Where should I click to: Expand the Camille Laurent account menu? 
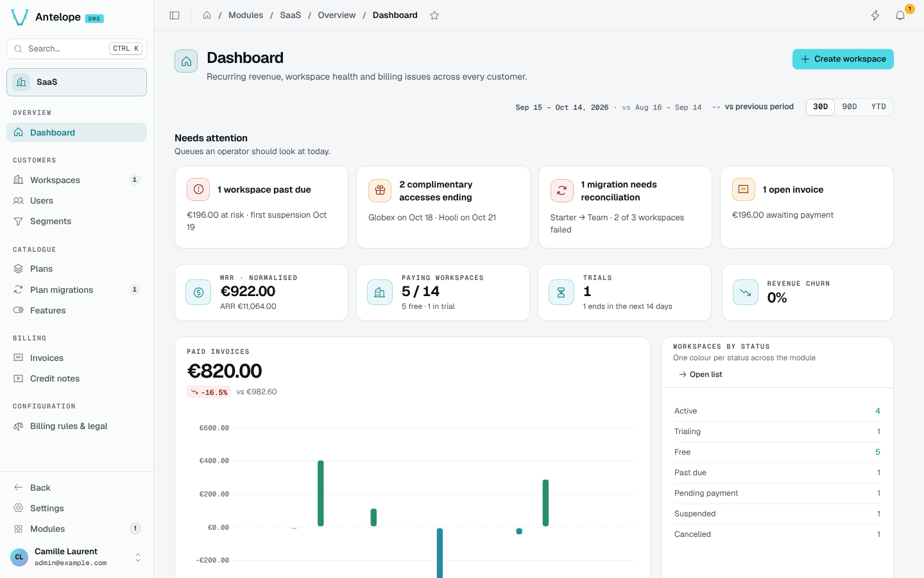tap(76, 557)
